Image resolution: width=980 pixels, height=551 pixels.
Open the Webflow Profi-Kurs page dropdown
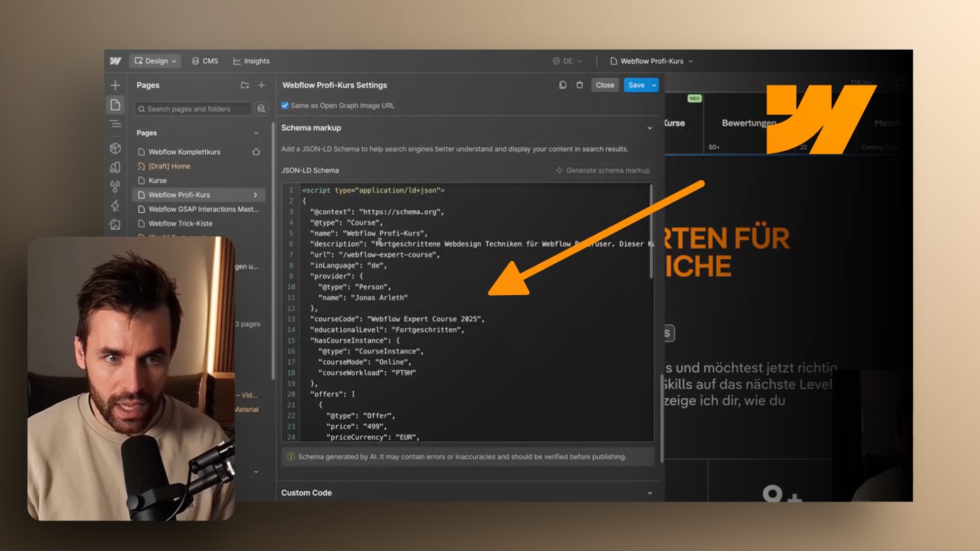coord(651,61)
